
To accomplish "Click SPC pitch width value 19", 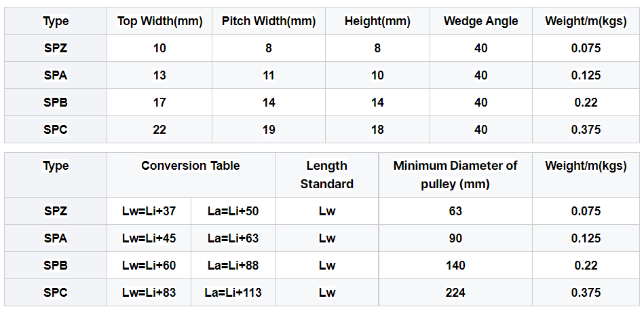I will tap(269, 130).
